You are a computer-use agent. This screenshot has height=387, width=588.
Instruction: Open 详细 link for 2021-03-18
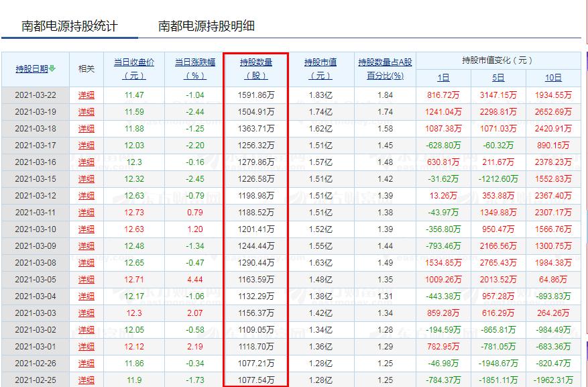86,129
